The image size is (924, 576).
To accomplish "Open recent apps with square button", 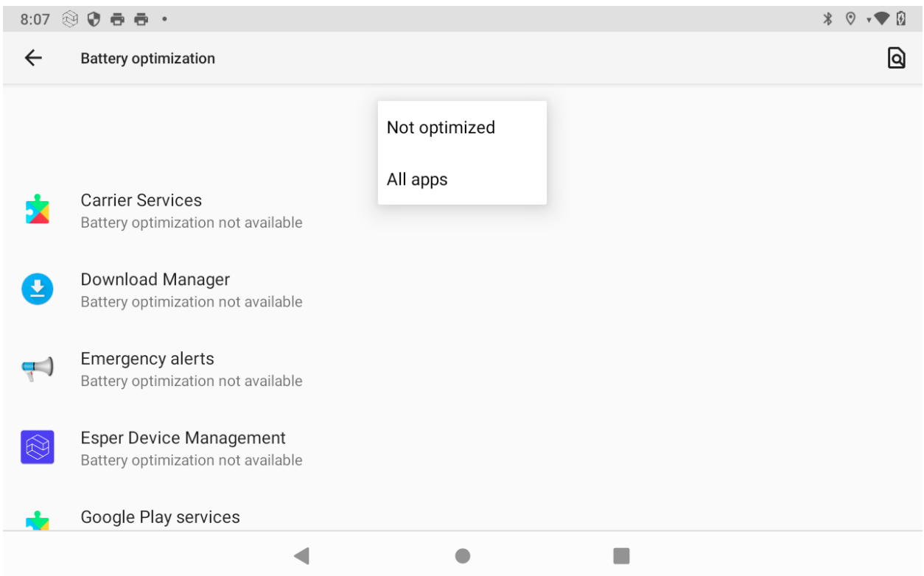I will (x=621, y=555).
